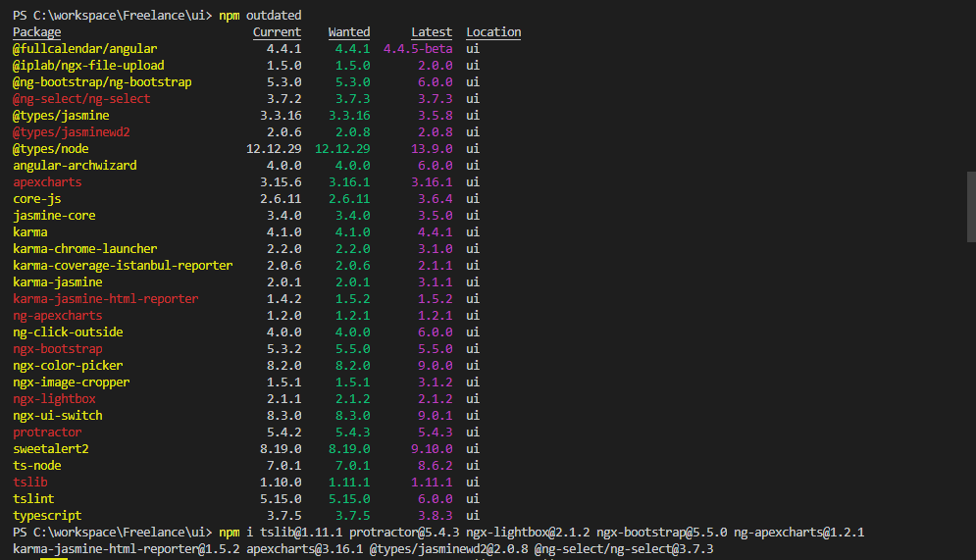
Task: Click the red 'apexcharts' table row name
Action: click(x=47, y=182)
